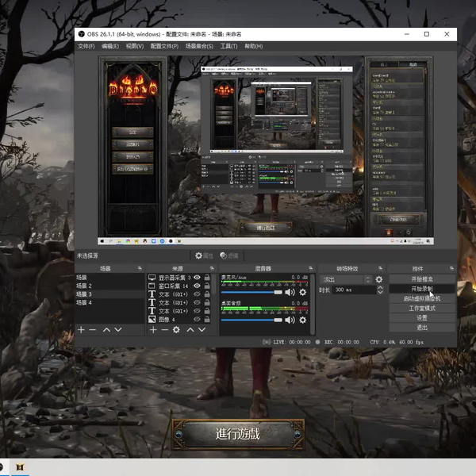The width and height of the screenshot is (476, 476).
Task: Click the 滤镜 filters button in the source toolbar
Action: point(229,255)
